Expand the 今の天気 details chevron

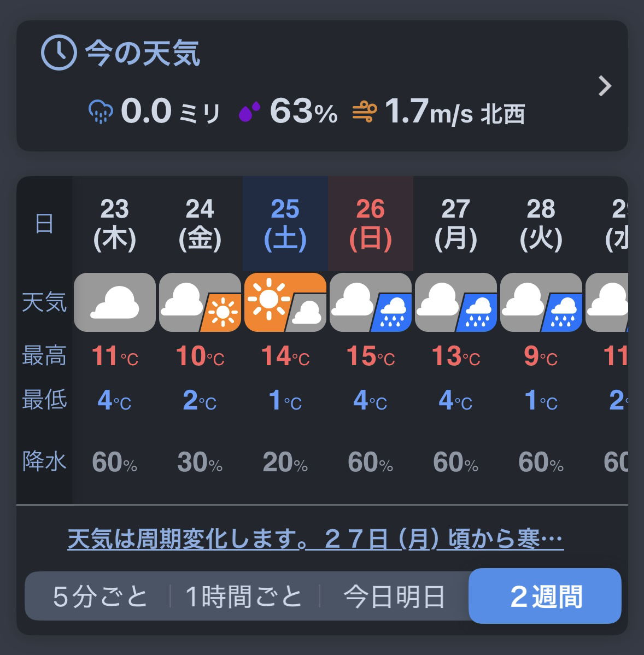click(604, 86)
